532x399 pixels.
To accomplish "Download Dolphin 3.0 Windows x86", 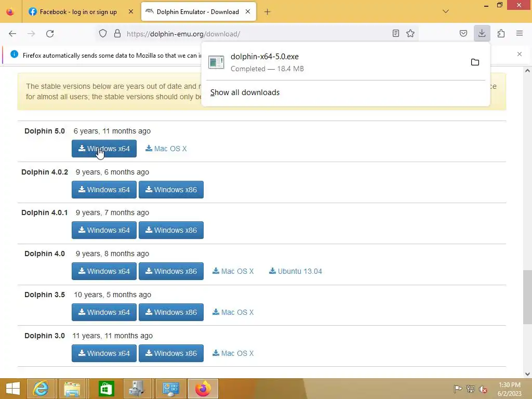I will pos(171,353).
